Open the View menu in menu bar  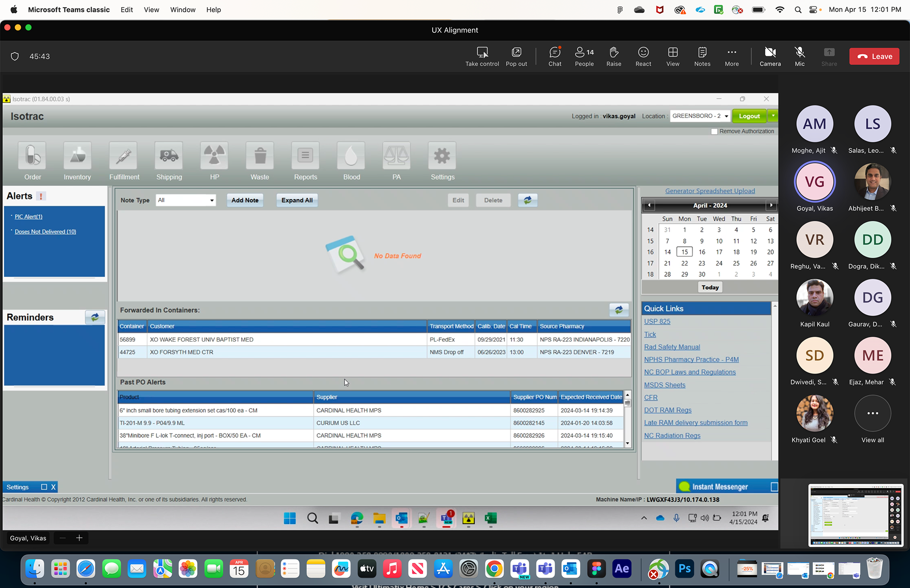151,9
